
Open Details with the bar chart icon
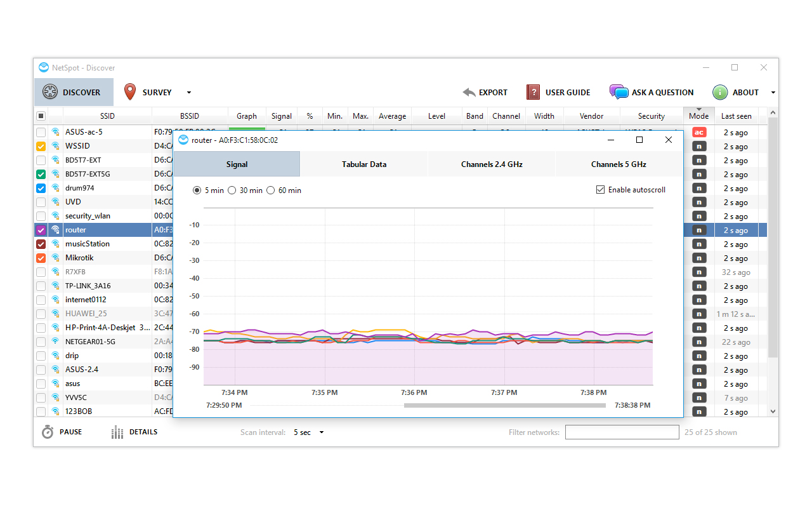point(117,432)
